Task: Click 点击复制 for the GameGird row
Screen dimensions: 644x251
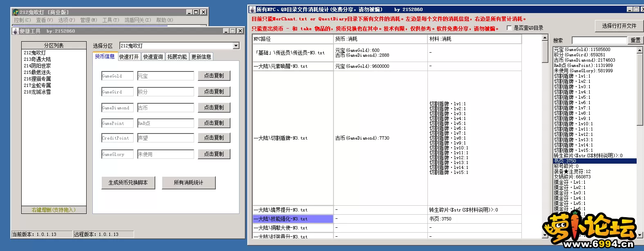Action: pyautogui.click(x=214, y=92)
